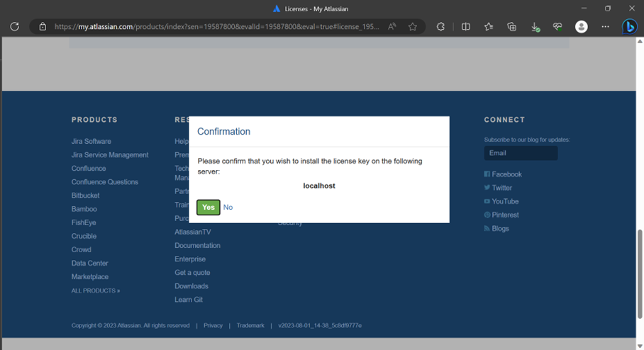This screenshot has height=350, width=644.
Task: Add page to favorites with the star
Action: pos(413,27)
